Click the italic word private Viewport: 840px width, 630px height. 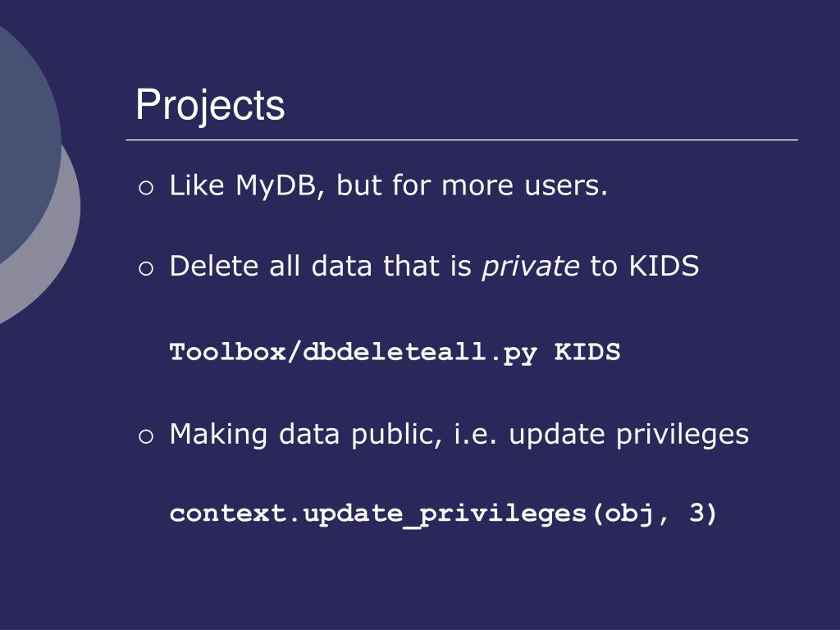pos(531,267)
